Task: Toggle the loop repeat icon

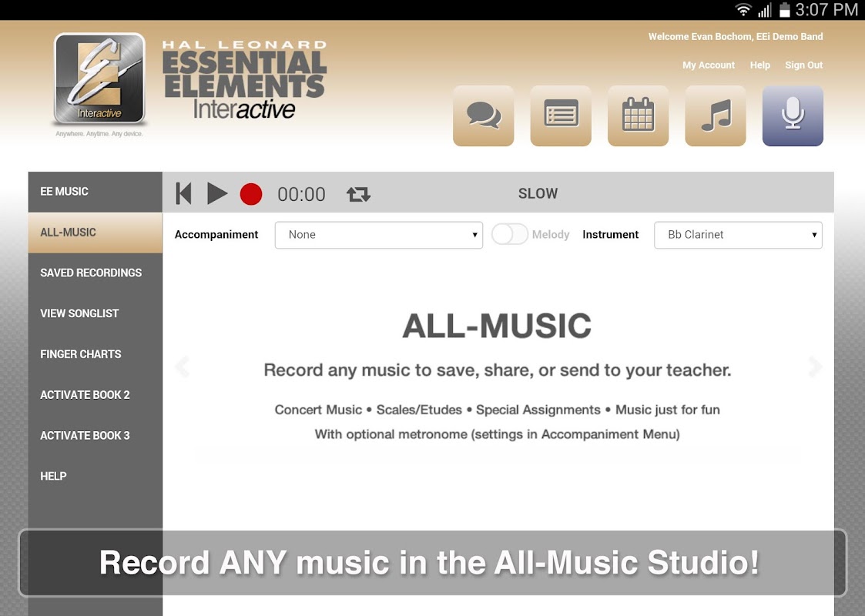Action: (x=358, y=194)
